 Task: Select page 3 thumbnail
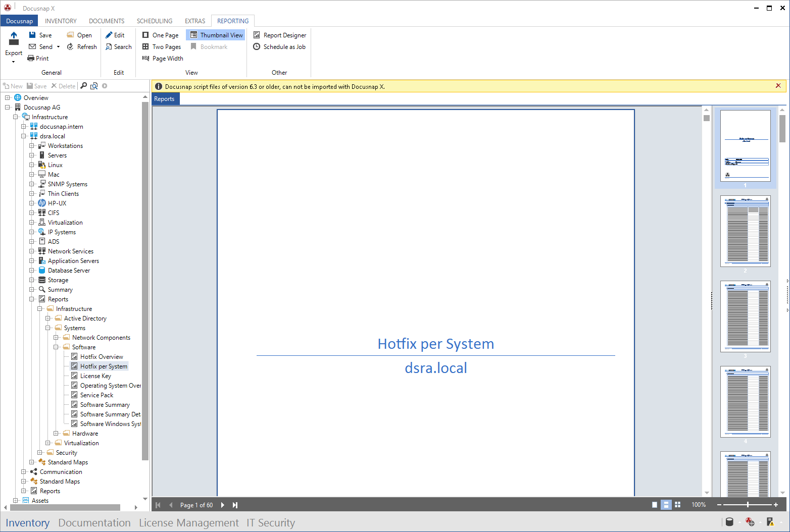coord(746,316)
